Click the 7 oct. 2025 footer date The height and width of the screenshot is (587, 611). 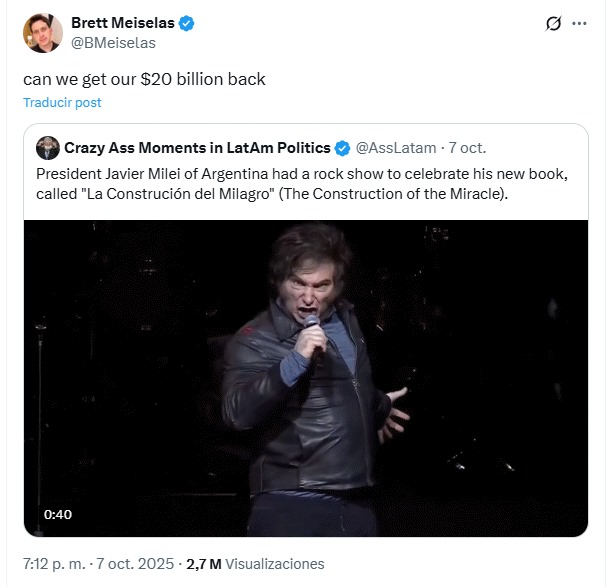[x=136, y=564]
